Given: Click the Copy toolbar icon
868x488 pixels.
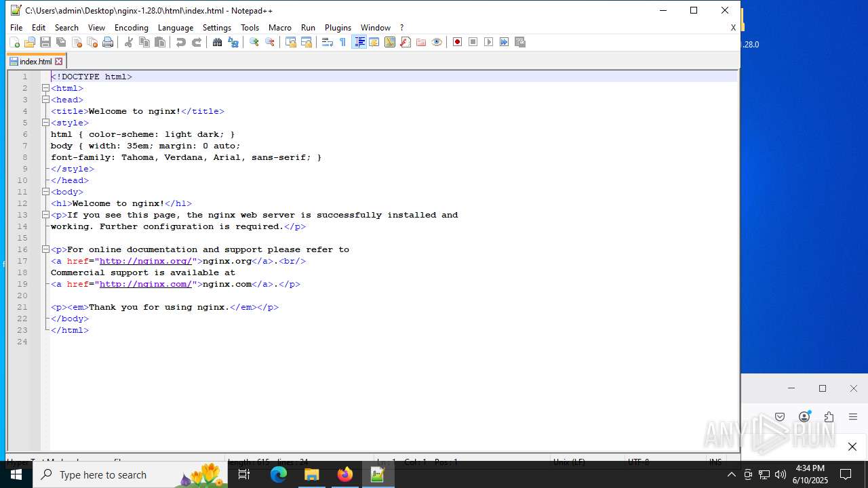Looking at the screenshot, I should (144, 42).
